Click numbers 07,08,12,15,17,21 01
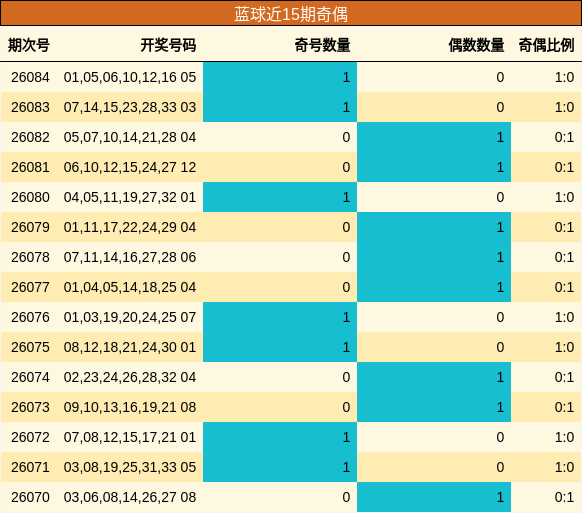 coord(130,437)
